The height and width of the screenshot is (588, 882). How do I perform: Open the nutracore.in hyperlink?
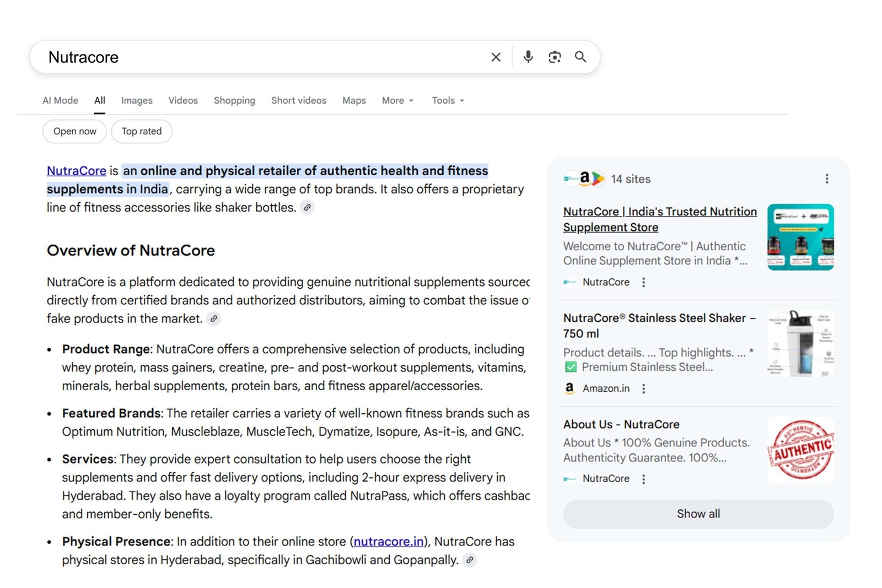point(389,541)
